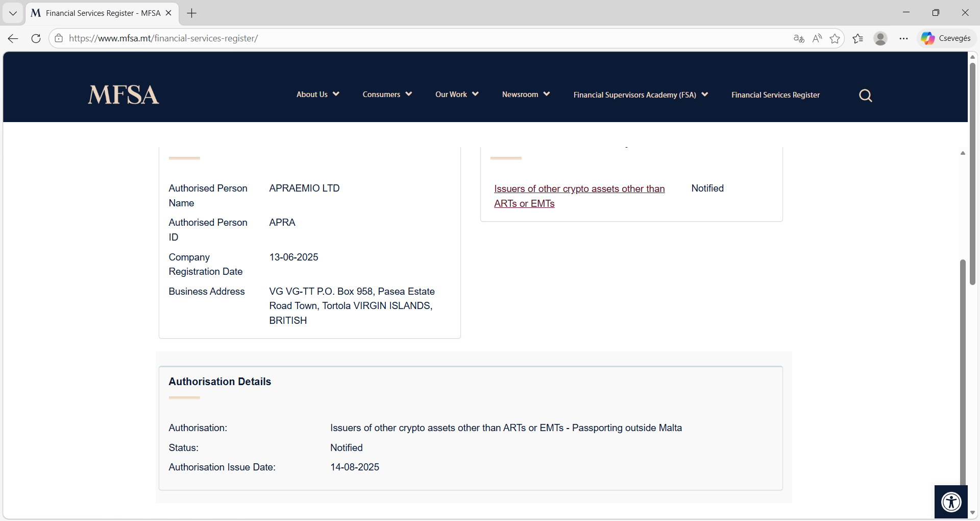Image resolution: width=980 pixels, height=521 pixels.
Task: Open Issuers of other crypto assets link
Action: point(579,196)
